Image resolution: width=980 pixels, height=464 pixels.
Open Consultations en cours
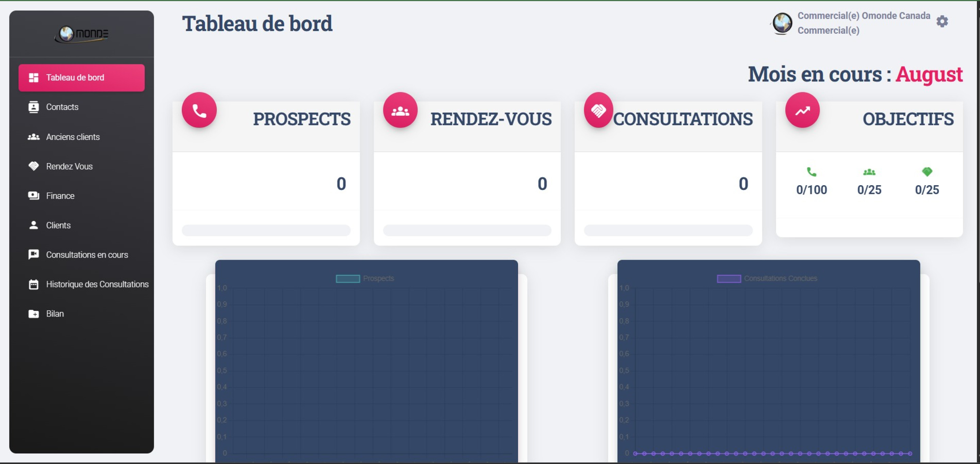tap(87, 255)
